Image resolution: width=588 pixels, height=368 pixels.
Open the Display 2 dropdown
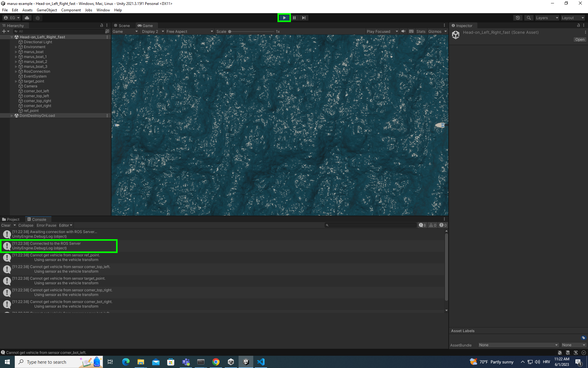click(x=153, y=31)
